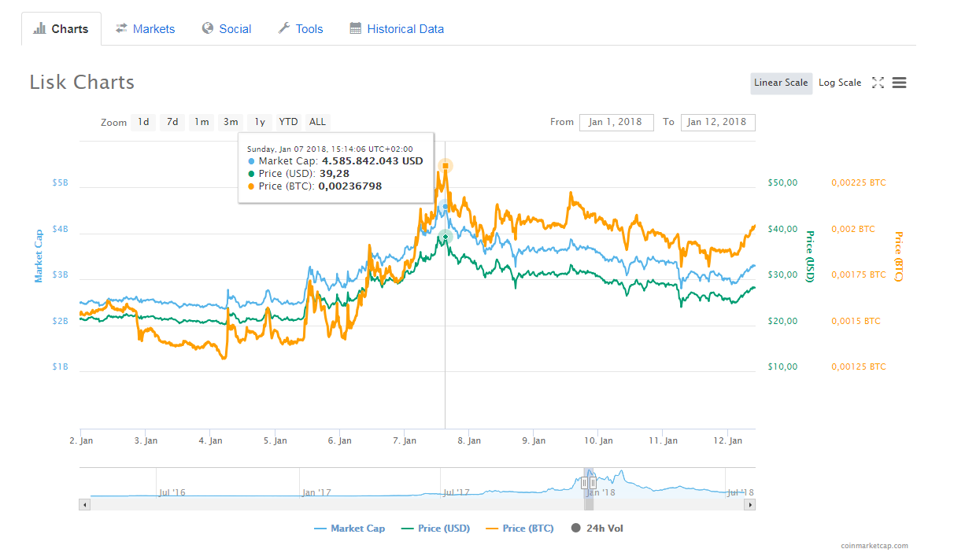Open the Historical Data tab
Image resolution: width=954 pixels, height=560 pixels.
pos(397,29)
